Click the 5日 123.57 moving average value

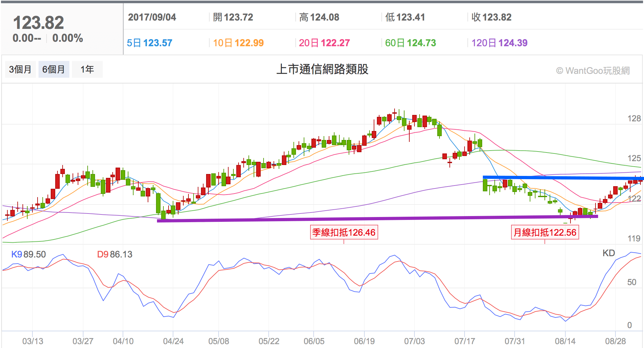click(x=150, y=43)
